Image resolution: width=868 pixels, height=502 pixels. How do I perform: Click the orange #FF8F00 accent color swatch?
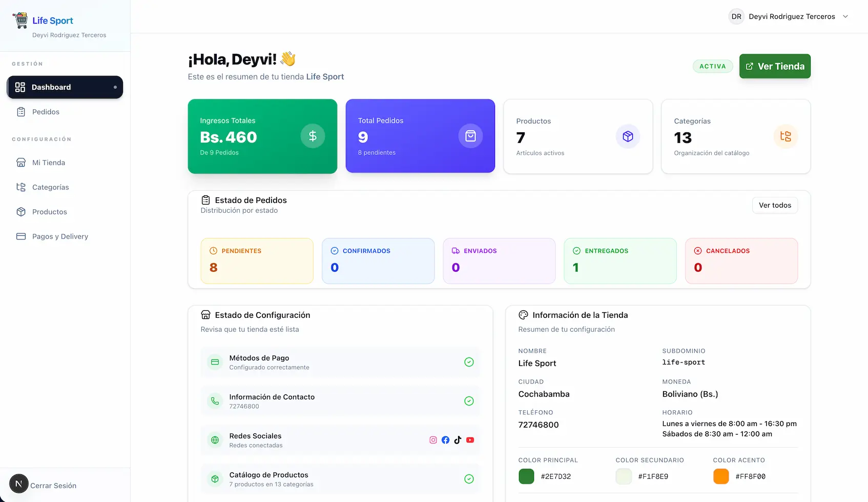[x=721, y=476]
